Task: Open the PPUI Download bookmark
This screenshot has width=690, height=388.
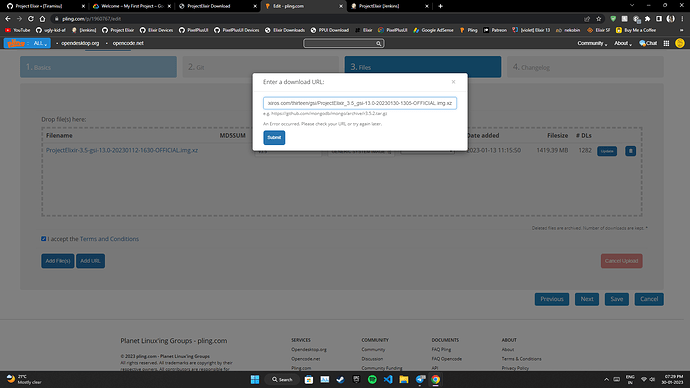Action: pos(329,30)
